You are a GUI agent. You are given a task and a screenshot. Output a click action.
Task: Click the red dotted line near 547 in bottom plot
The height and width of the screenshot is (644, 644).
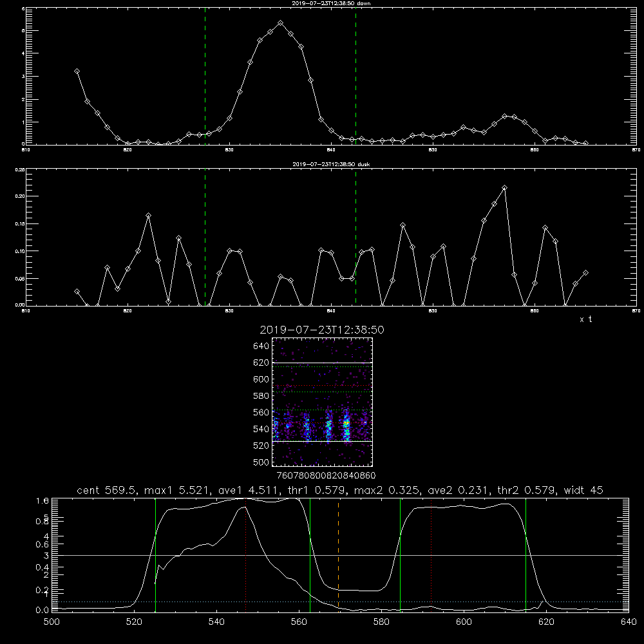(245, 555)
